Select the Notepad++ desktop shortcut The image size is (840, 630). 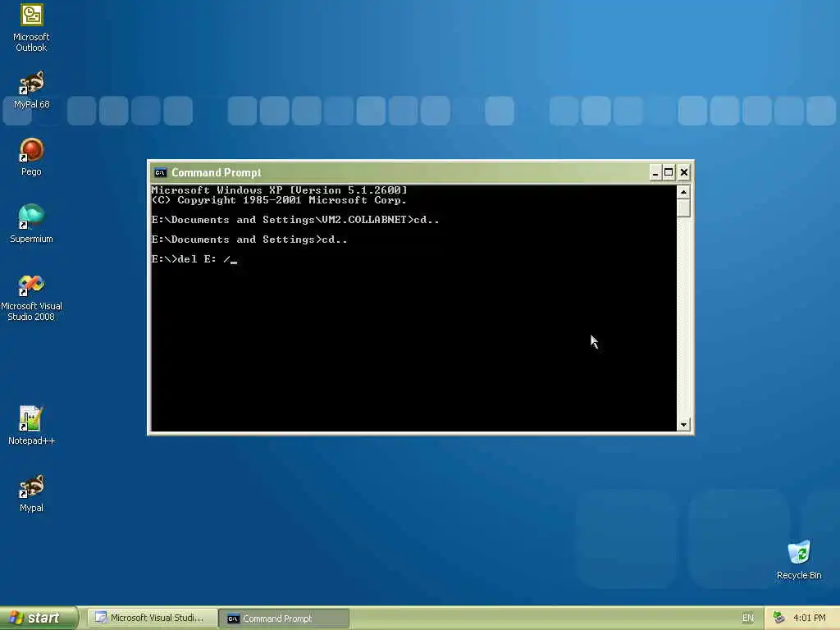32,426
